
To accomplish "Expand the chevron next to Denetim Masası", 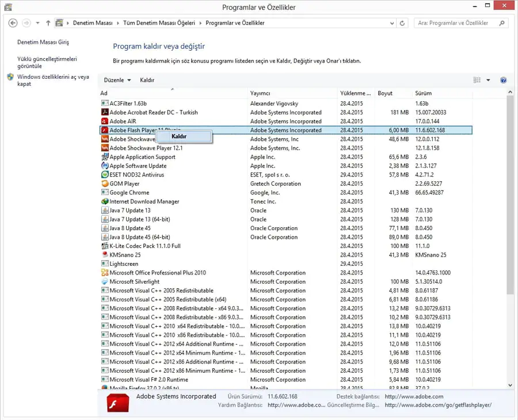I will [117, 23].
